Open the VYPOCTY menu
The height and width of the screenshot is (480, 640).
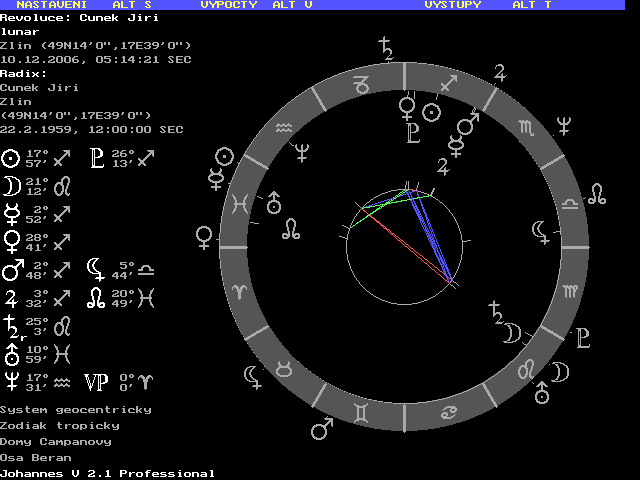pos(230,5)
